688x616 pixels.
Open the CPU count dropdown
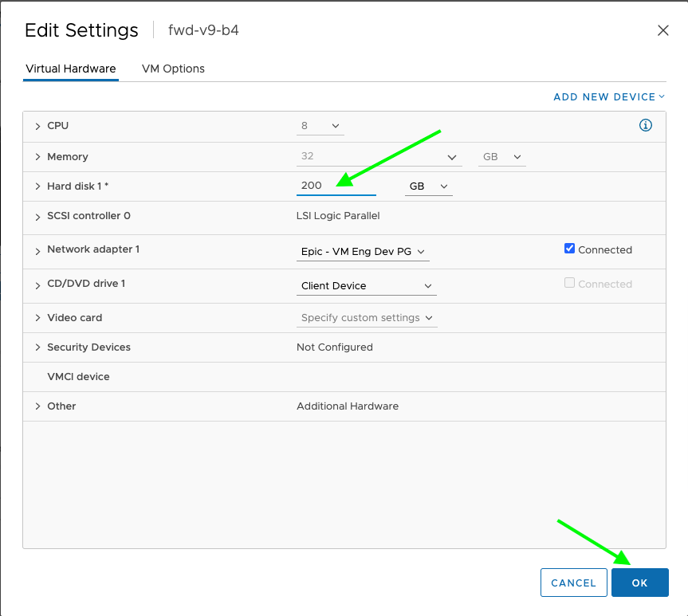pyautogui.click(x=320, y=126)
